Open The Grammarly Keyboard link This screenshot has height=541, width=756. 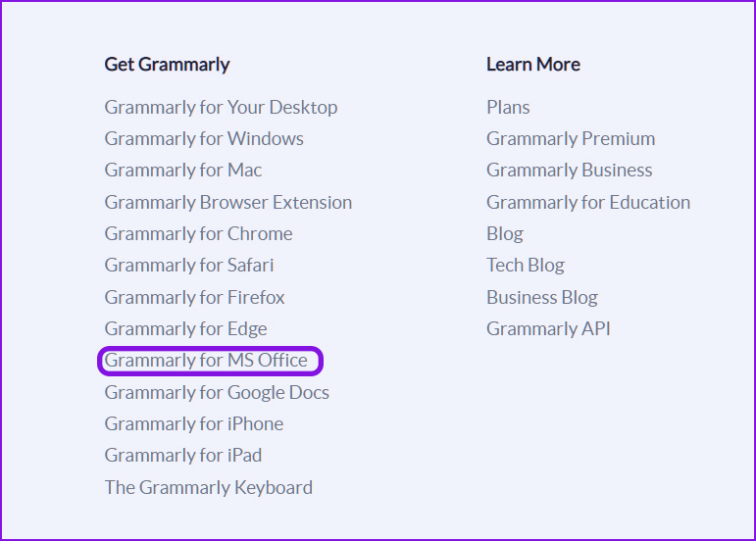pyautogui.click(x=209, y=487)
